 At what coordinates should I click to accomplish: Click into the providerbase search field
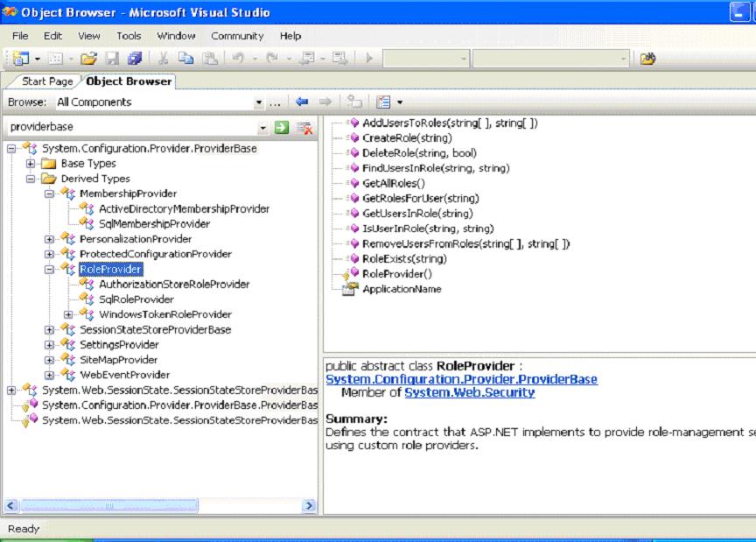coord(133,127)
